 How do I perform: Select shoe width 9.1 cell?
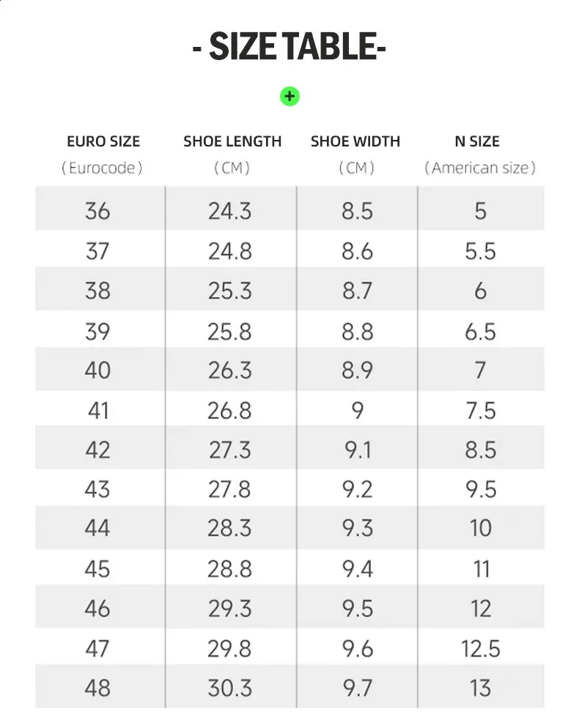point(357,450)
